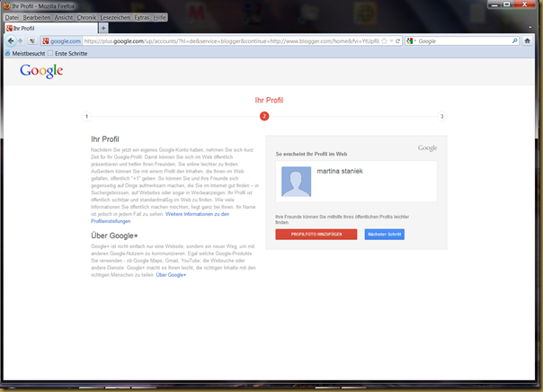Open the Ansicht menu
Viewport: 543px width, 392px height.
click(x=64, y=17)
